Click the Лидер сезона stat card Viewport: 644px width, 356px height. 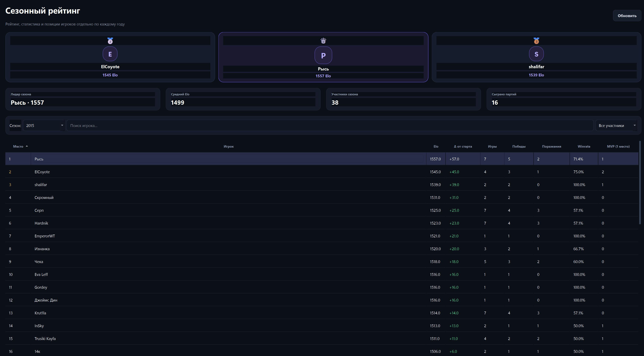pyautogui.click(x=83, y=99)
